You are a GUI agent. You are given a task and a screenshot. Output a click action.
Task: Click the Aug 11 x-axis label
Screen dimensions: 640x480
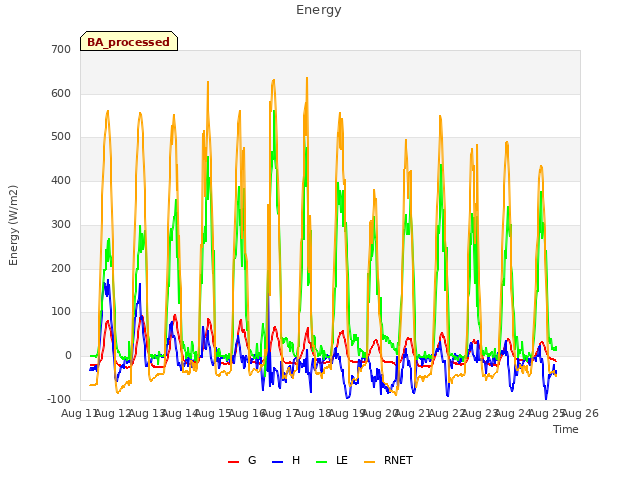79,413
